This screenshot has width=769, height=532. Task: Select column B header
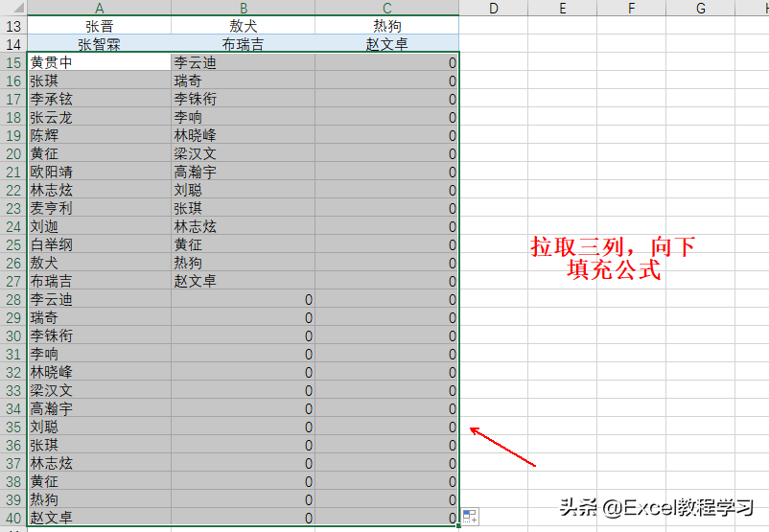tap(244, 8)
